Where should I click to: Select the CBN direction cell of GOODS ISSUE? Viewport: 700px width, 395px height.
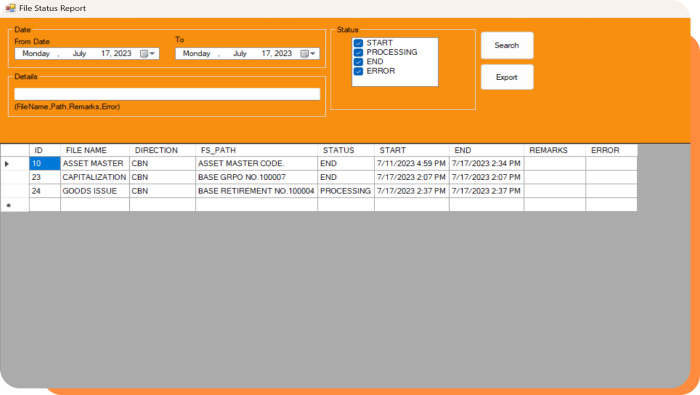(162, 191)
